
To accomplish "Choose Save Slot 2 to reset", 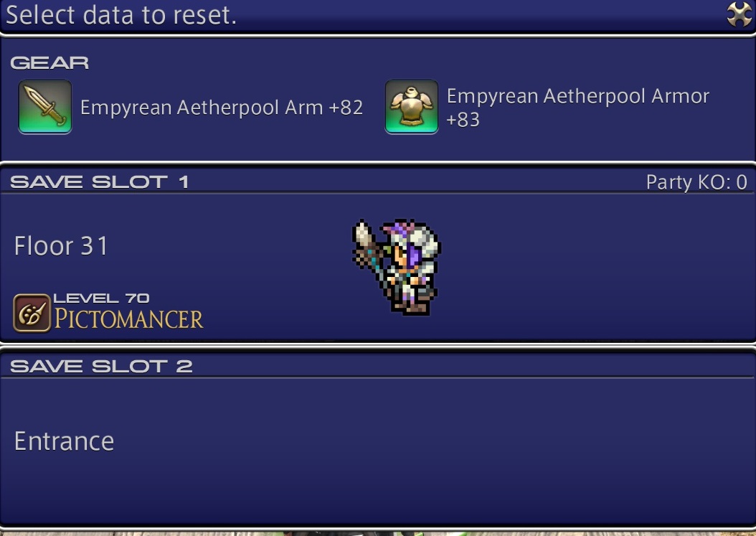I will pyautogui.click(x=378, y=438).
